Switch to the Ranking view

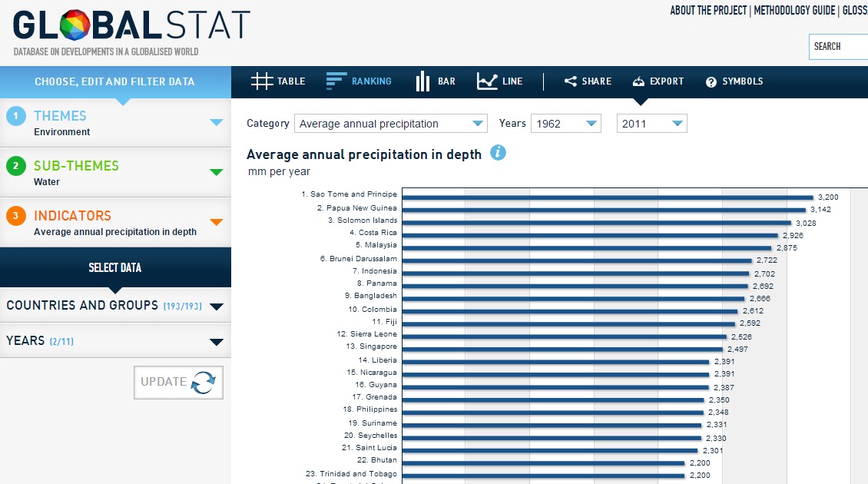pos(359,81)
